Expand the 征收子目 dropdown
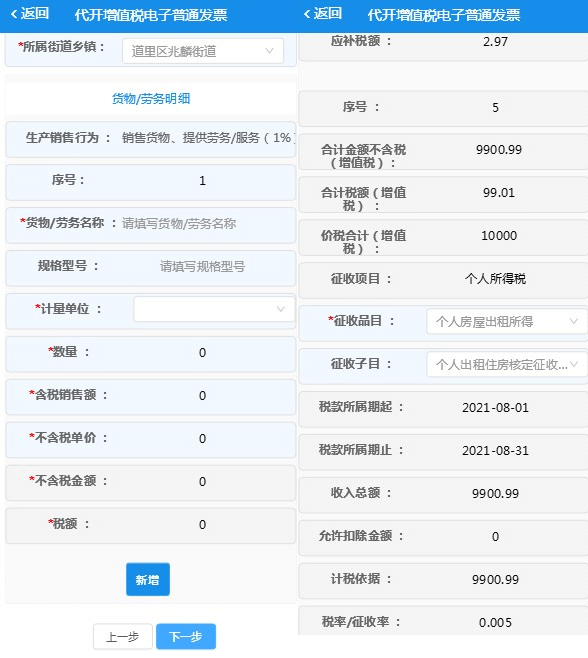The height and width of the screenshot is (658, 588). pyautogui.click(x=507, y=364)
